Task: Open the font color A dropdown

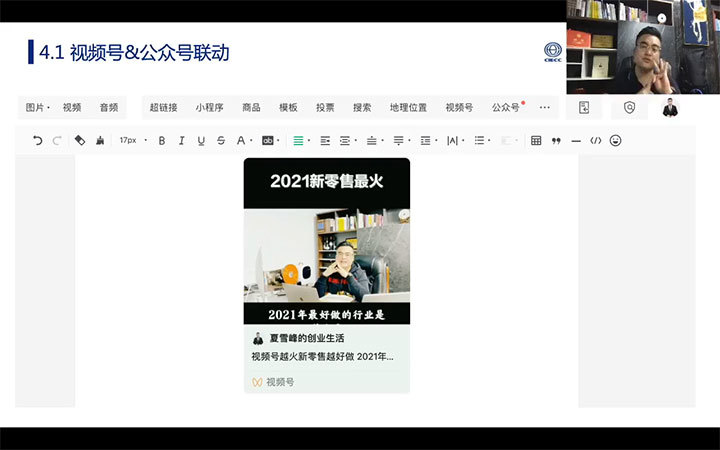Action: 243,141
